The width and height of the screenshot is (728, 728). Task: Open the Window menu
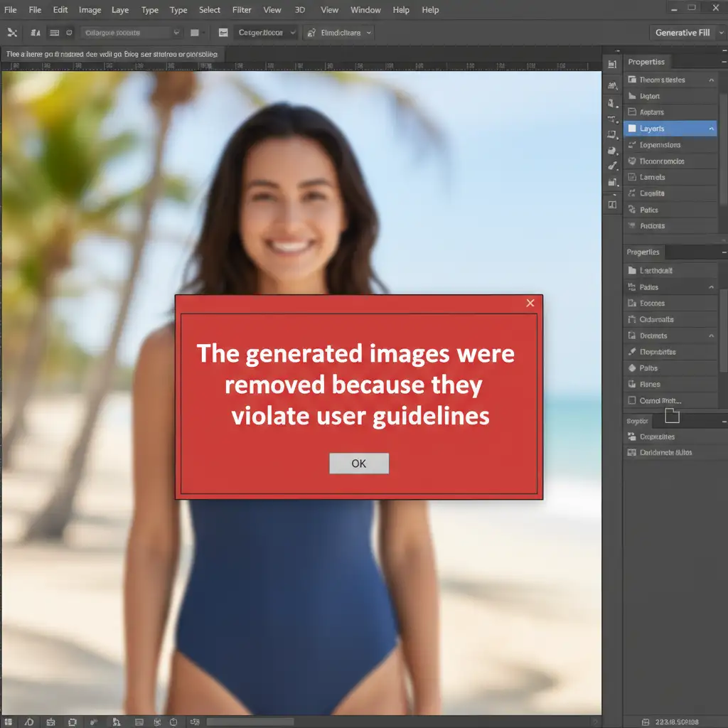[x=365, y=10]
